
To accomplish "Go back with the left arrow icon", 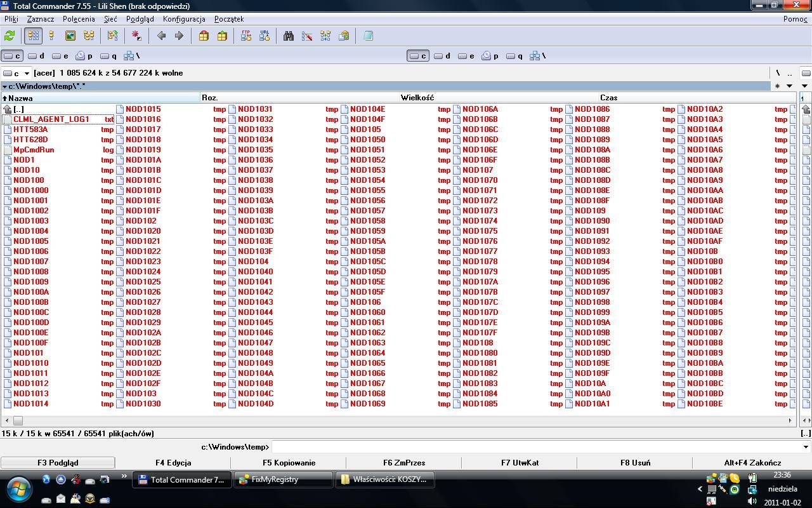I will click(x=161, y=36).
